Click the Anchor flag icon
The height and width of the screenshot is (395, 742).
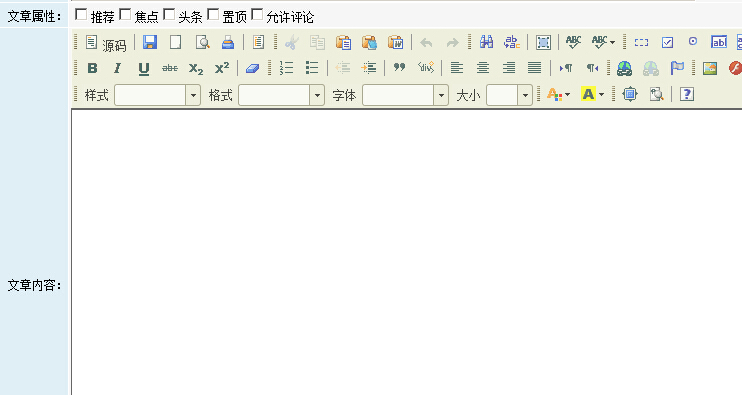[677, 68]
